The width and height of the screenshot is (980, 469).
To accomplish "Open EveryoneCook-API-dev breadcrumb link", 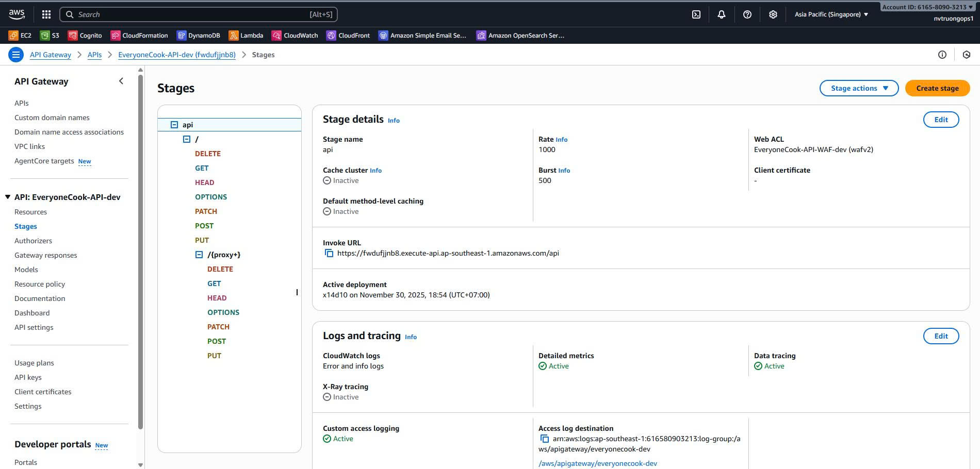I will coord(177,55).
